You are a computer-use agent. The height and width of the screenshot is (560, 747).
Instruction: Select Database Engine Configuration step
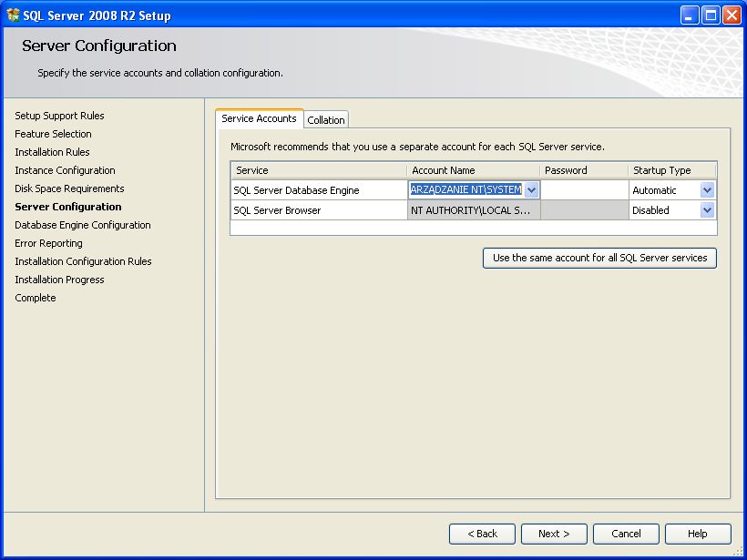[82, 225]
